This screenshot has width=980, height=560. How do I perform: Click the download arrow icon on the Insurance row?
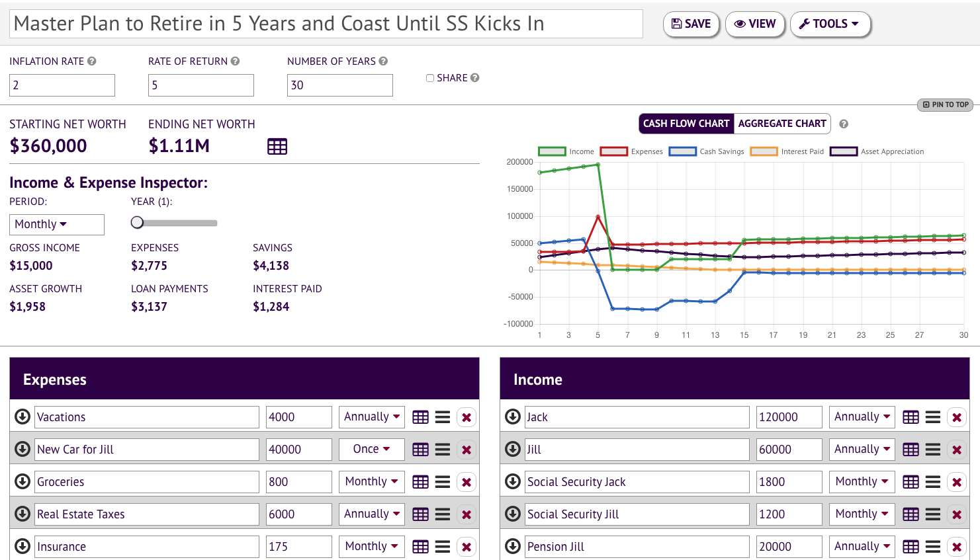(22, 546)
